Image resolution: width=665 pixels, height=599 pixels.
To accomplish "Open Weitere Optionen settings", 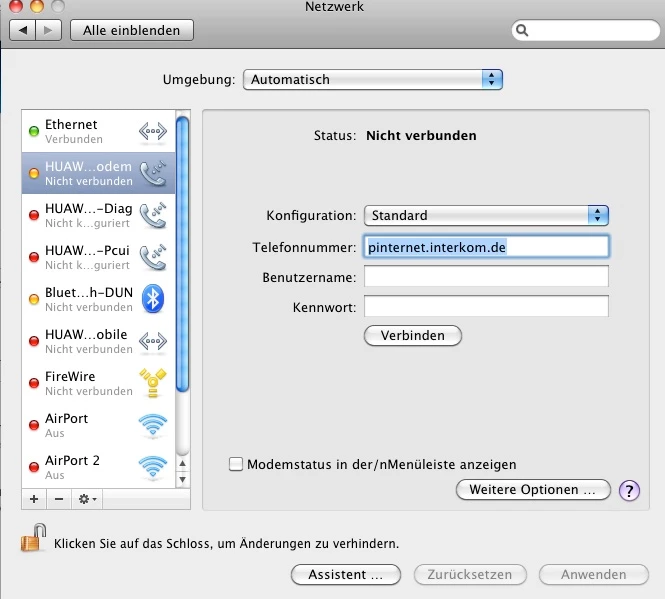I will [x=533, y=490].
